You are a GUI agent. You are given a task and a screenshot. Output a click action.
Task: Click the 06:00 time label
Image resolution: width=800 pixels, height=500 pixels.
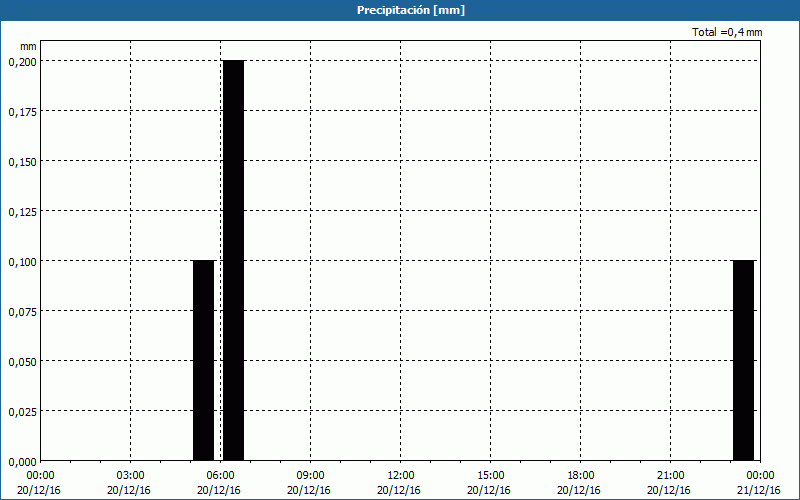(220, 476)
